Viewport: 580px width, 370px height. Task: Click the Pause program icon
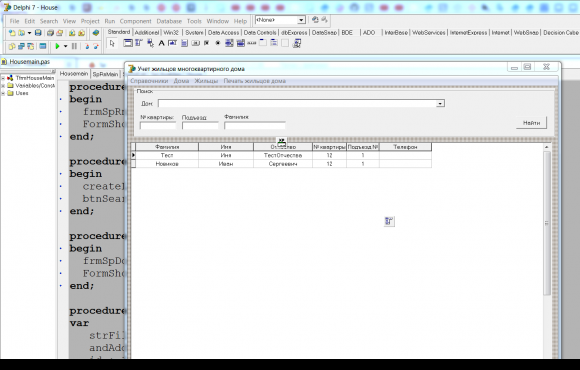(x=74, y=46)
